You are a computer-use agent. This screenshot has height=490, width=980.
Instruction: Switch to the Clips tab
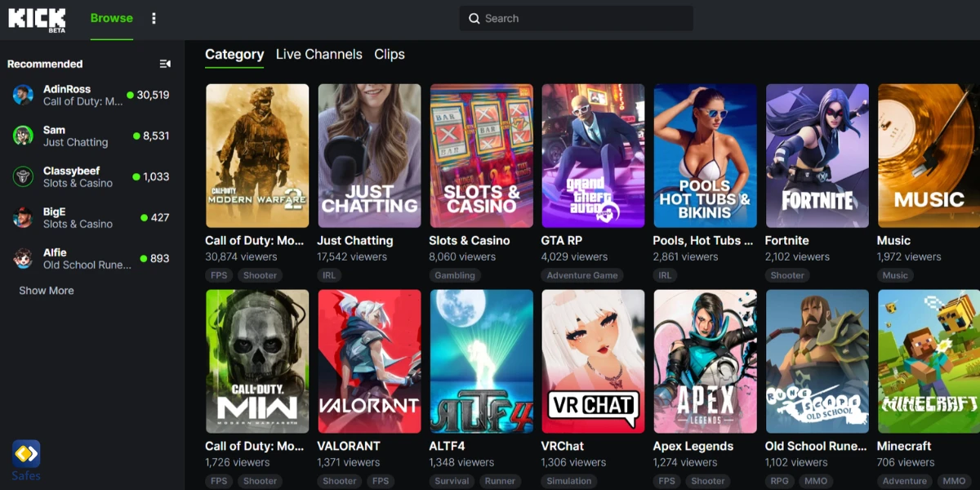[x=390, y=55]
